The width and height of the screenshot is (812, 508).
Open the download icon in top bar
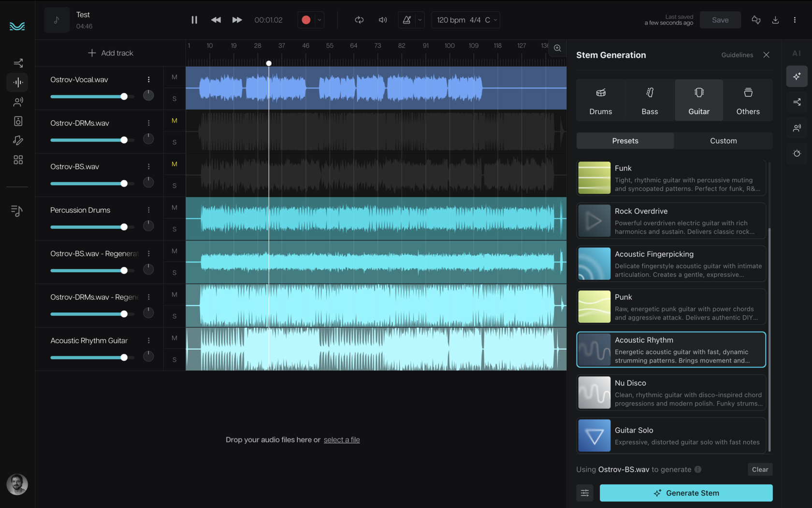pos(775,20)
